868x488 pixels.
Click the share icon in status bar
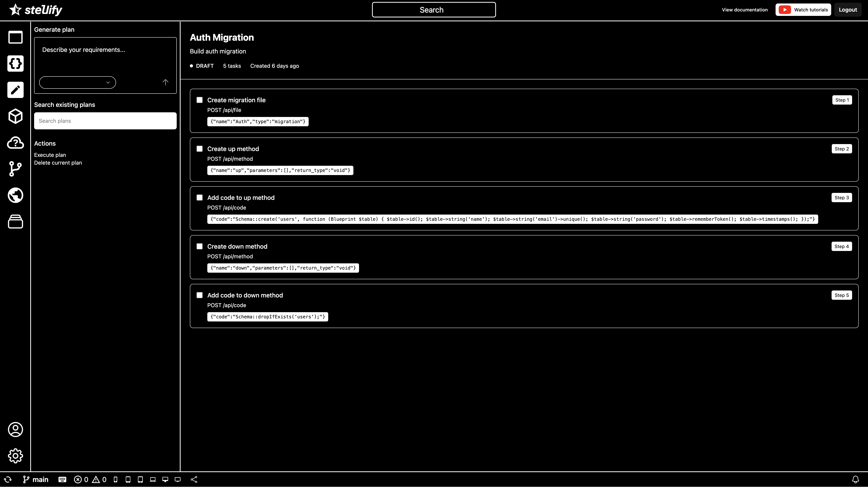point(194,479)
